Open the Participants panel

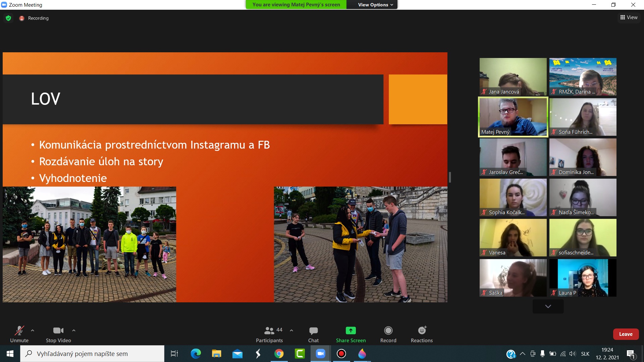(x=269, y=334)
